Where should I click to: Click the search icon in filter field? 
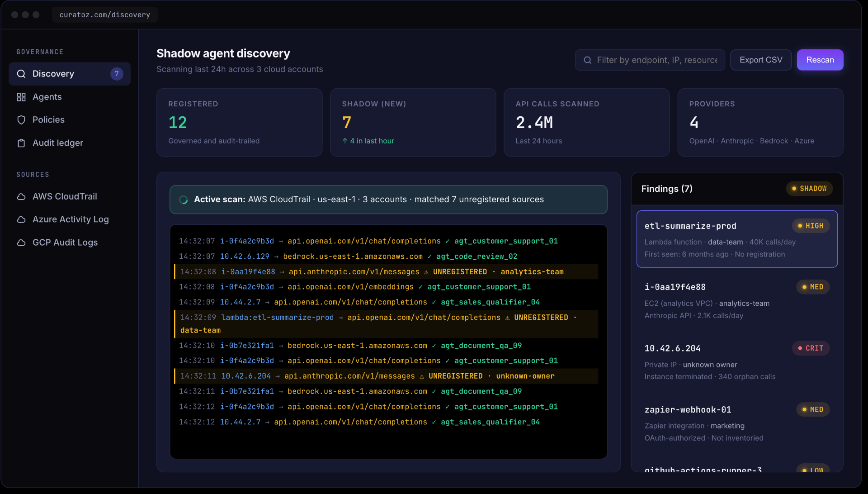point(588,60)
